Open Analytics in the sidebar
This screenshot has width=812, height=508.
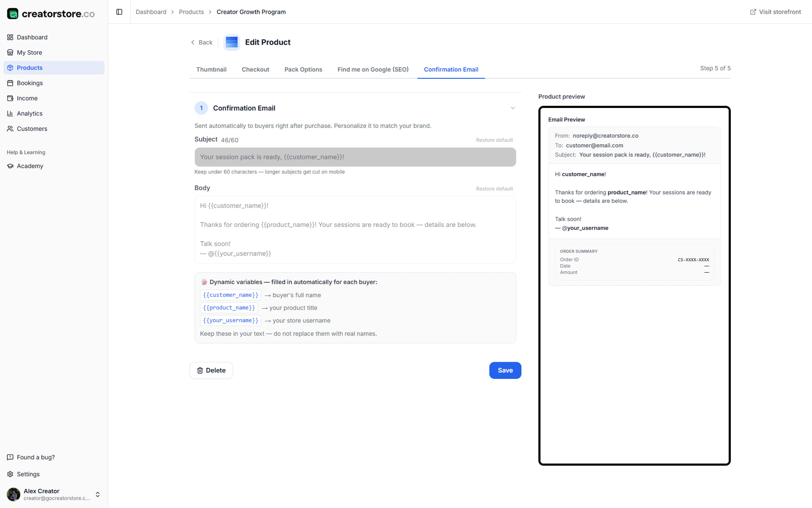[x=54, y=113]
